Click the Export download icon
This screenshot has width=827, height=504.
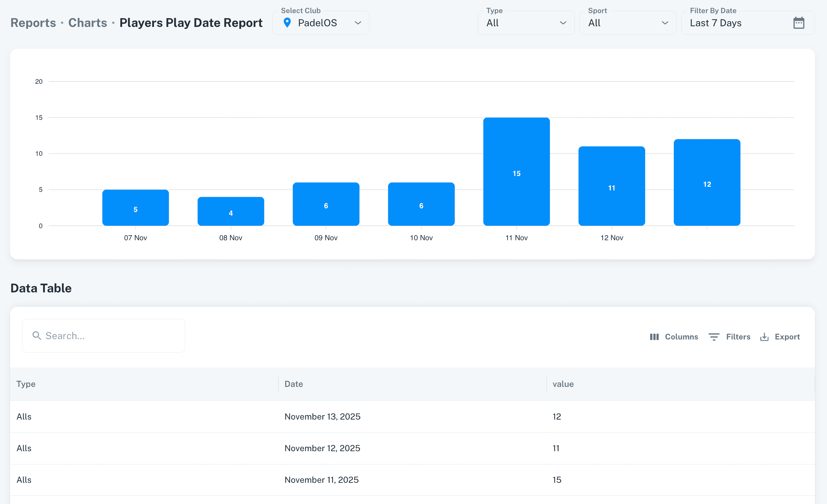click(764, 337)
